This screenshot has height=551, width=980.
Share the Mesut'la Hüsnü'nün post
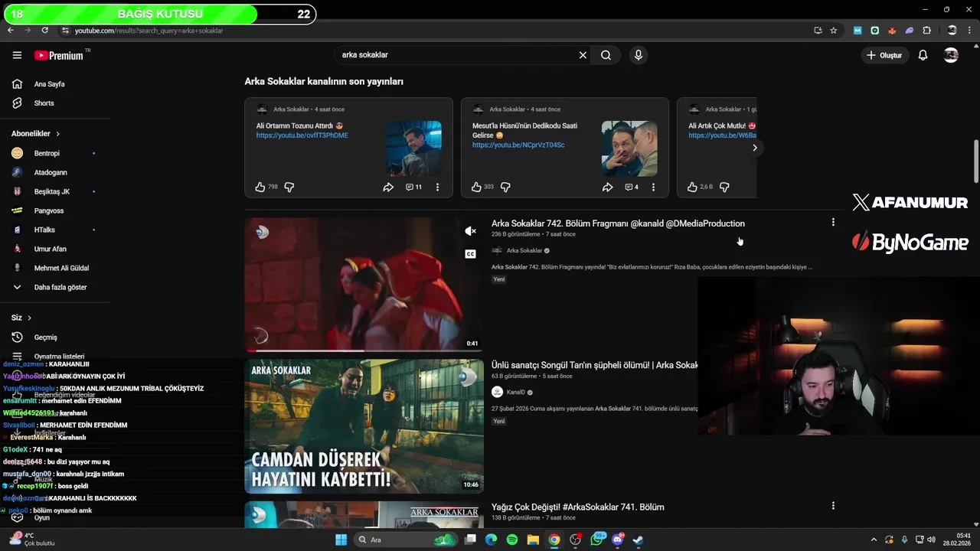click(607, 187)
